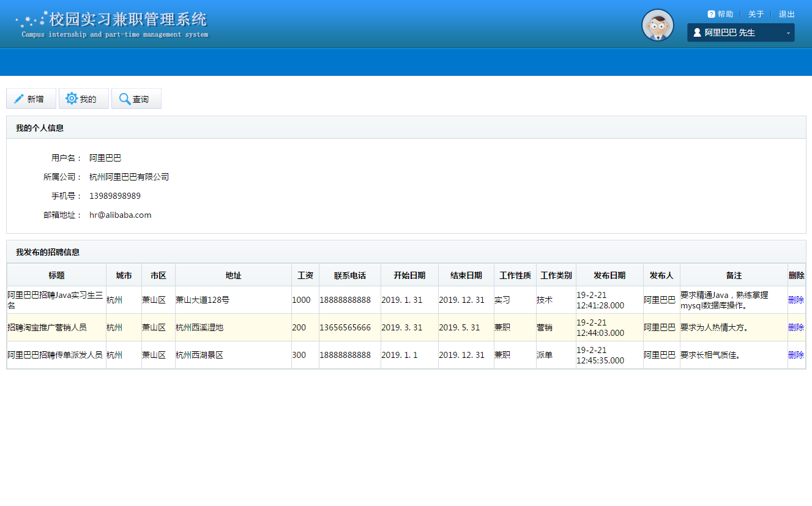Viewport: 812px width, 506px height.
Task: Click the pencil icon on 新增 button
Action: pos(18,99)
